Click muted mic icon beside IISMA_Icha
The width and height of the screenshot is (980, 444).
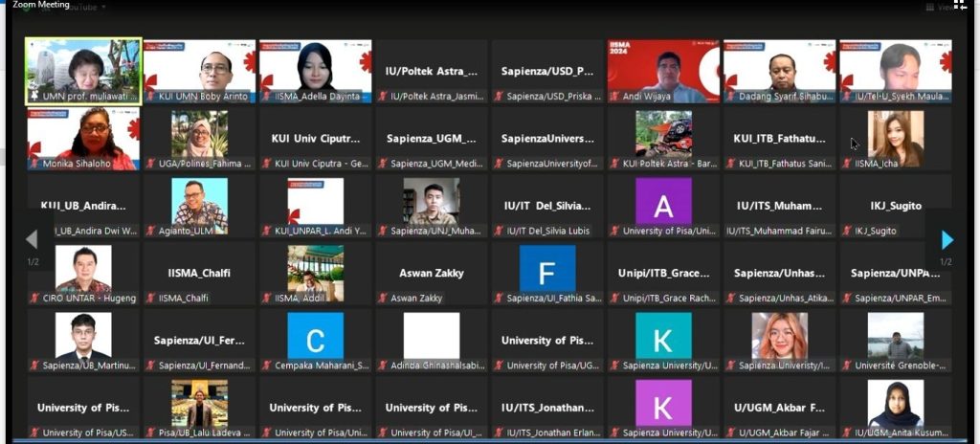[847, 164]
